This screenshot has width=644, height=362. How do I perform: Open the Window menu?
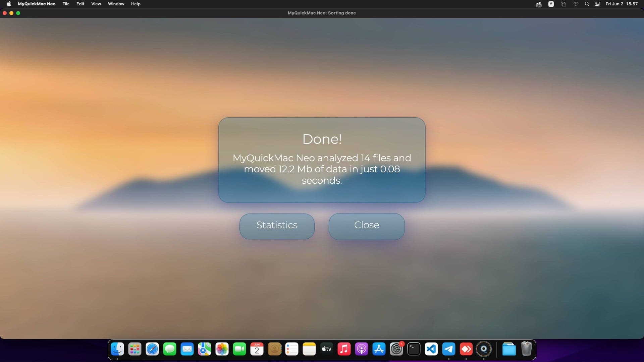[x=116, y=4]
